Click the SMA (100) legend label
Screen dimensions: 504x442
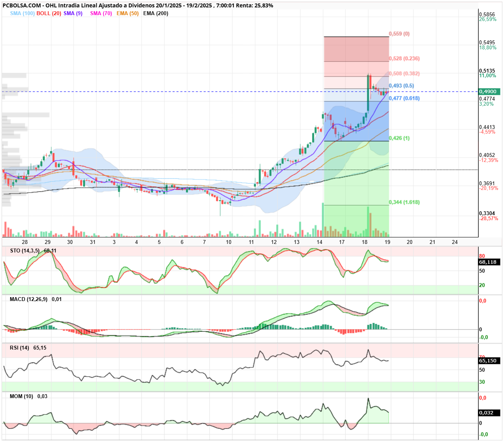[x=23, y=13]
